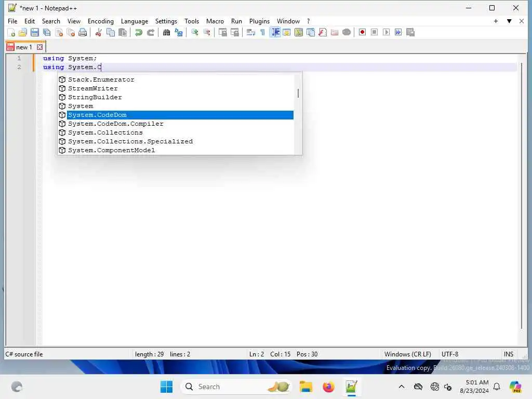The height and width of the screenshot is (399, 532).
Task: Open the Language menu
Action: 135,21
